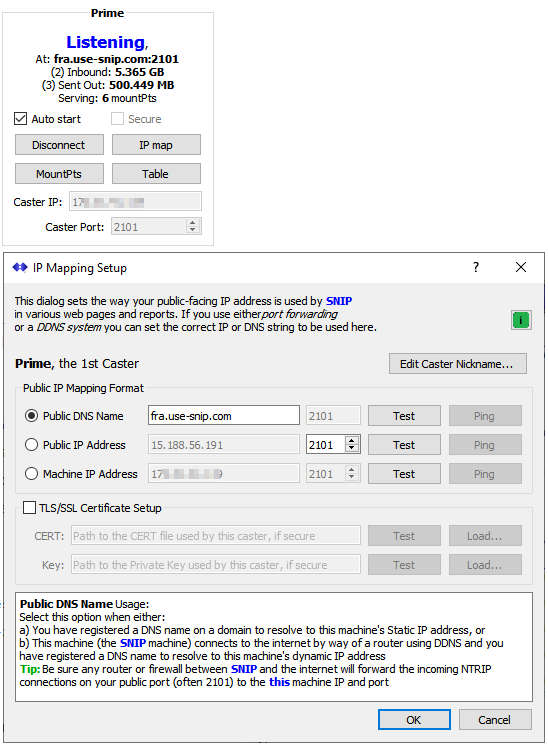The image size is (548, 746).
Task: Open the MountPts list
Action: coord(59,174)
